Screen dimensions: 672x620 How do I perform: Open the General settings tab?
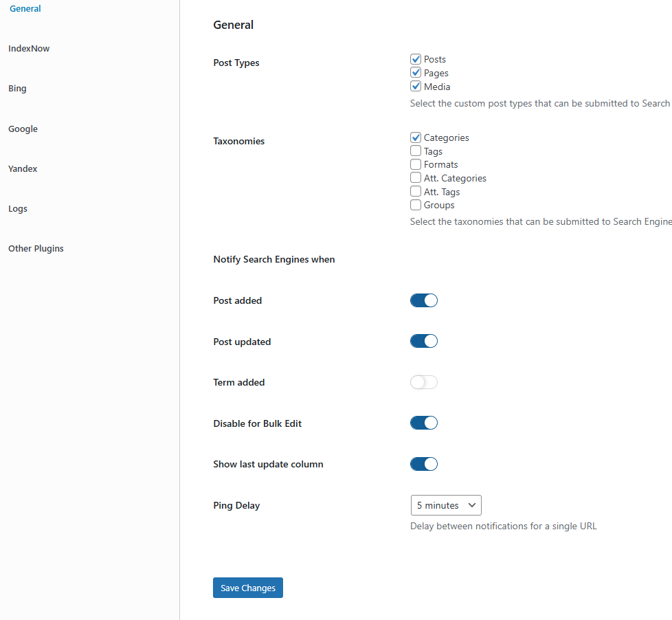(25, 8)
